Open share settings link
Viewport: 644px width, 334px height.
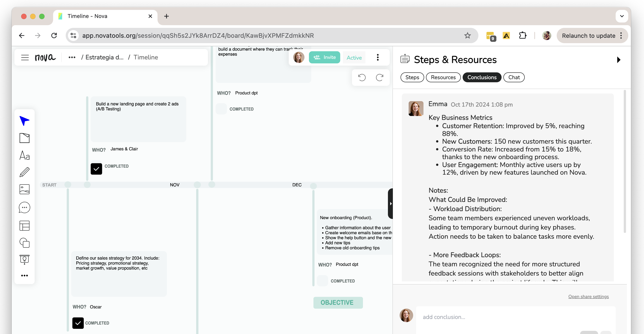point(588,296)
